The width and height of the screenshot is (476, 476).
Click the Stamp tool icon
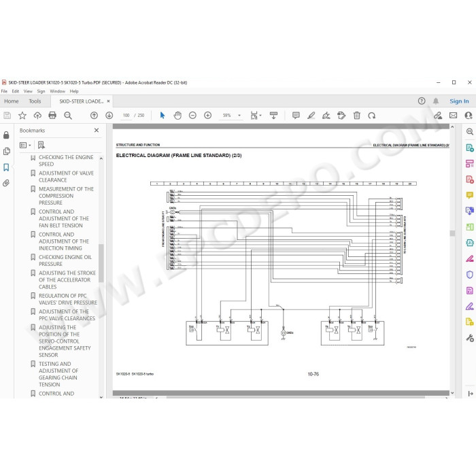click(341, 116)
